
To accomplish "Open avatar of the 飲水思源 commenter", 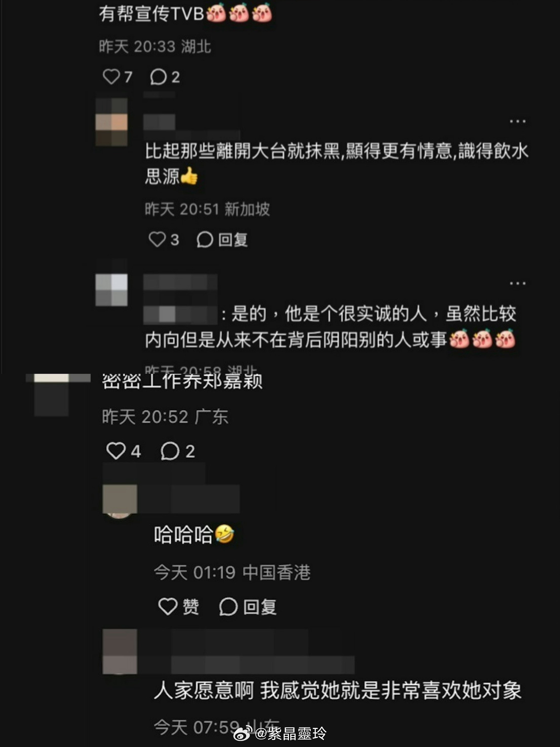I will click(x=111, y=122).
